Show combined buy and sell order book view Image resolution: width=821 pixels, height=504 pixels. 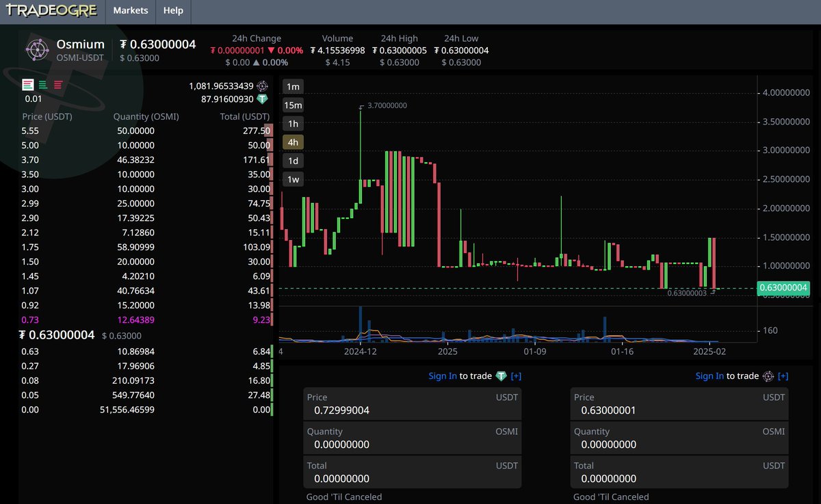coord(28,85)
